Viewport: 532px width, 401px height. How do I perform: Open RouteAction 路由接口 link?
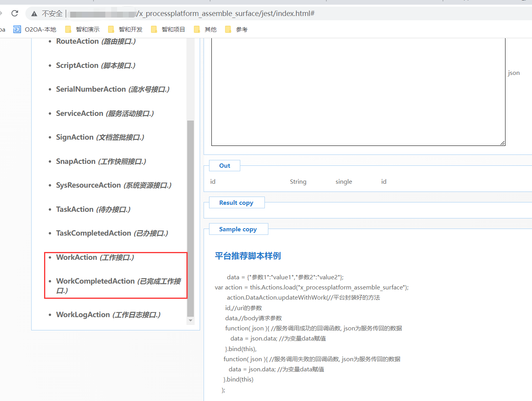coord(96,41)
